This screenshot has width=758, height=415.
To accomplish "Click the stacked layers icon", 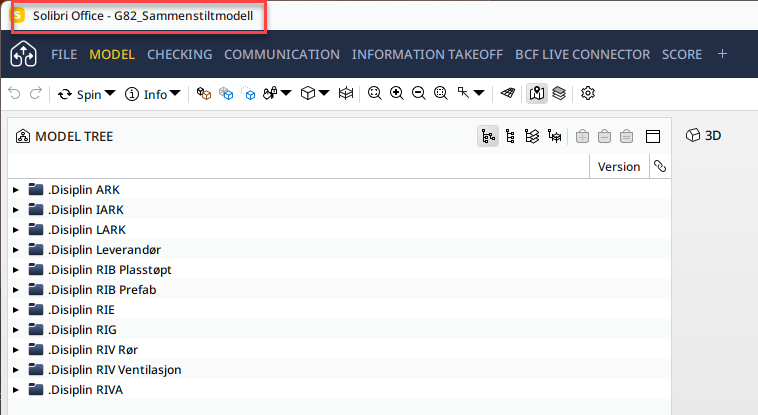I will [559, 93].
